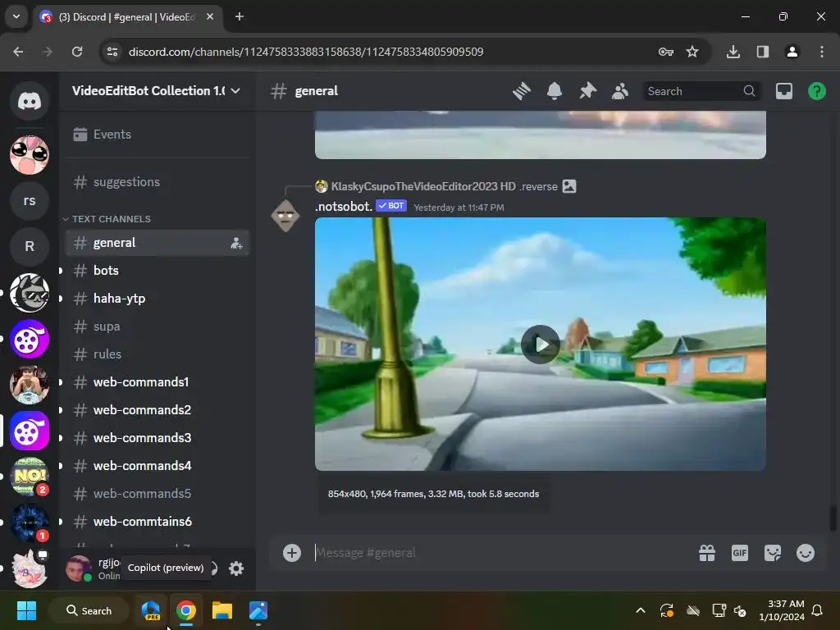This screenshot has height=630, width=840.
Task: Open the web-commands1 channel
Action: [x=157, y=382]
